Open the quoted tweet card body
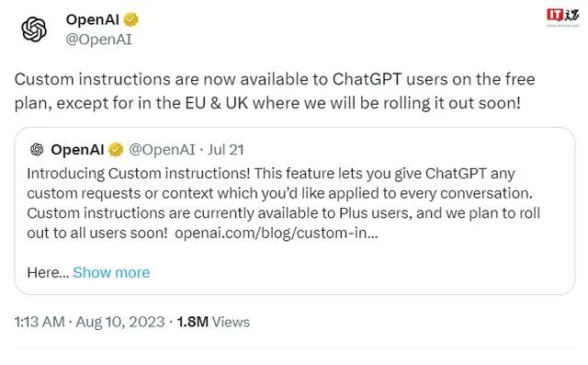This screenshot has height=365, width=588. [x=295, y=211]
